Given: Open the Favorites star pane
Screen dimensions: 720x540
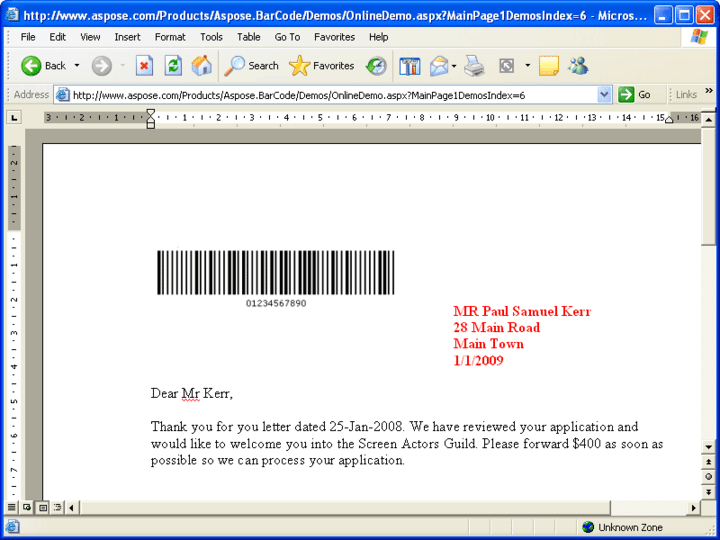Looking at the screenshot, I should click(321, 66).
